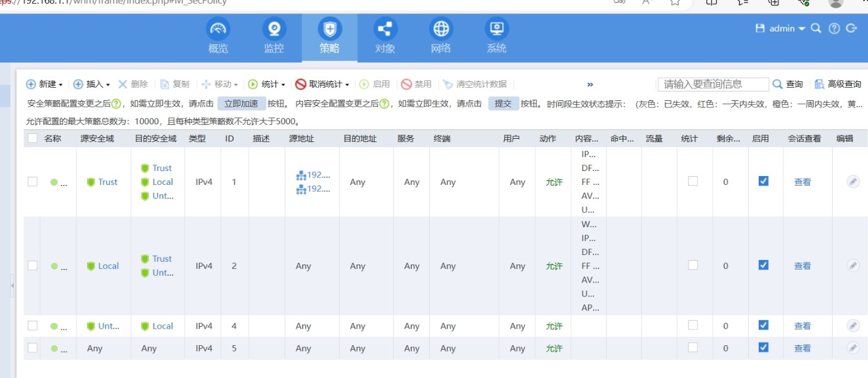Select the 策略 policy tab
The height and width of the screenshot is (378, 868).
click(330, 37)
